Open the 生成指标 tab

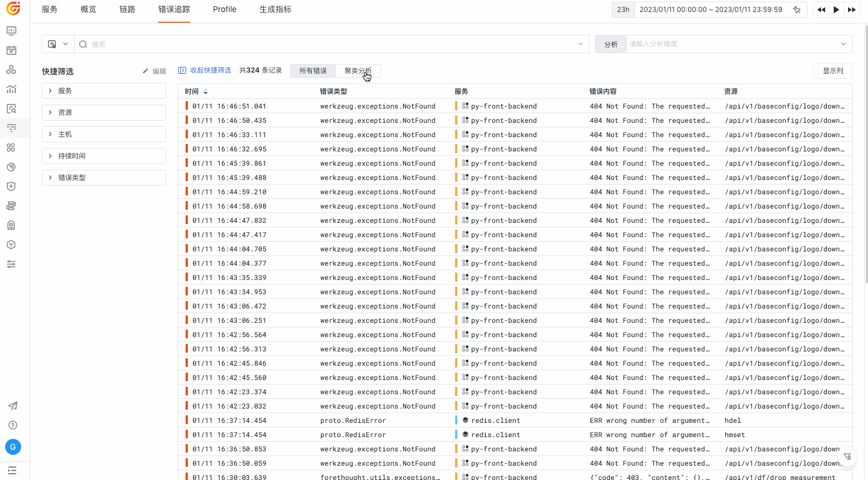275,10
